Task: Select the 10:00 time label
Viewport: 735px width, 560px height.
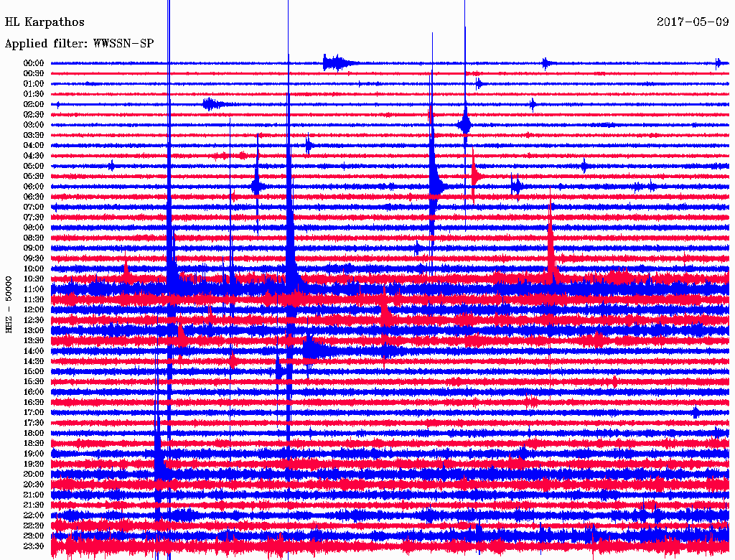Action: 34,269
